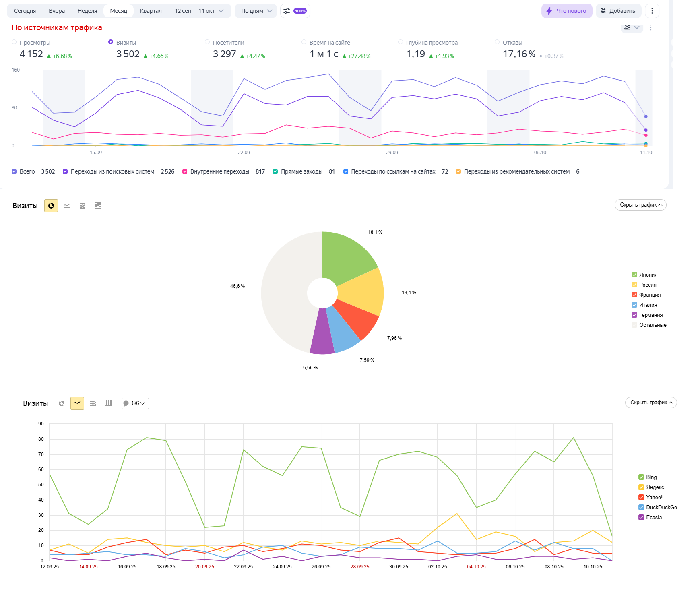700x599 pixels.
Task: Open the По дням grouping dropdown
Action: click(x=256, y=11)
